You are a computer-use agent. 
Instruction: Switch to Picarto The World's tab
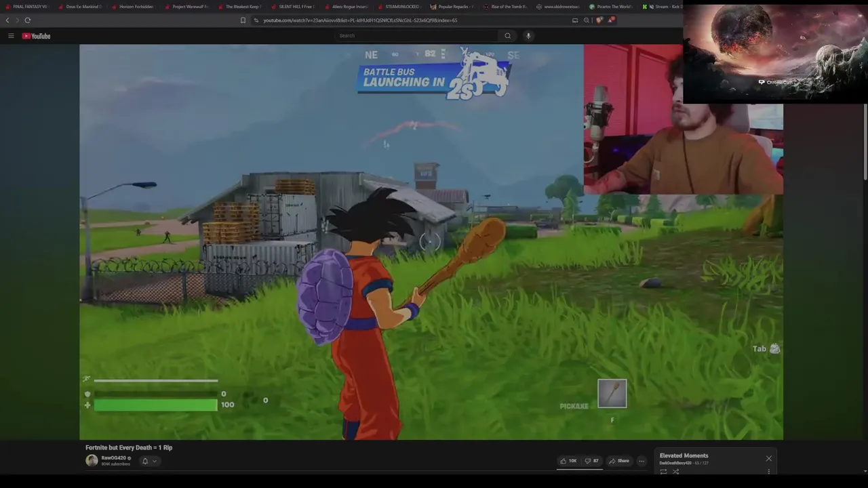pos(610,7)
